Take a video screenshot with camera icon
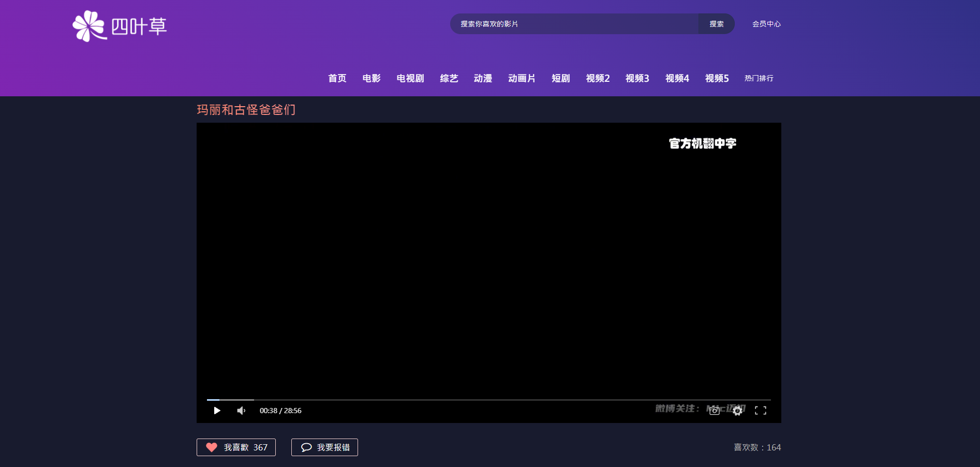 tap(715, 411)
